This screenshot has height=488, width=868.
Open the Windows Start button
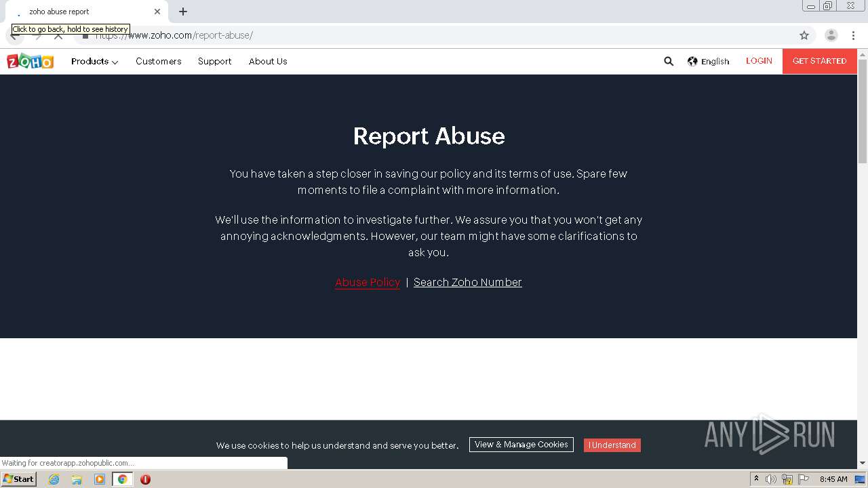click(19, 479)
